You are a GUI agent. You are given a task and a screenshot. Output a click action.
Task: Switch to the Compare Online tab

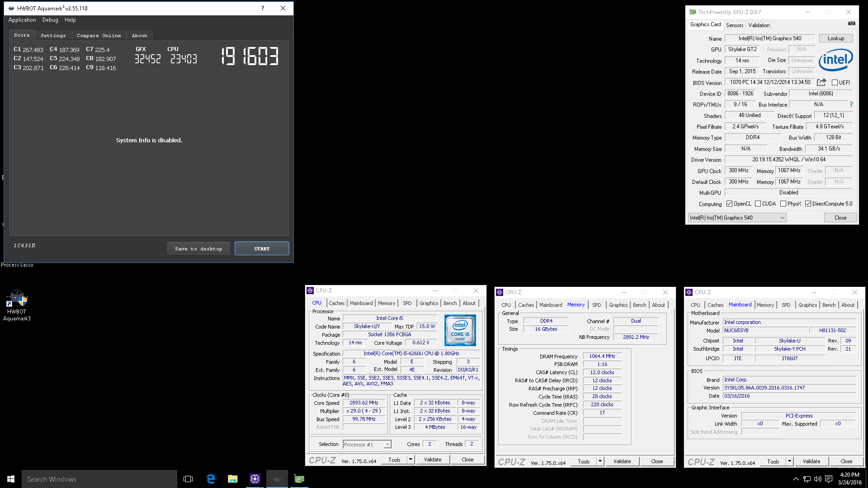[x=99, y=35]
